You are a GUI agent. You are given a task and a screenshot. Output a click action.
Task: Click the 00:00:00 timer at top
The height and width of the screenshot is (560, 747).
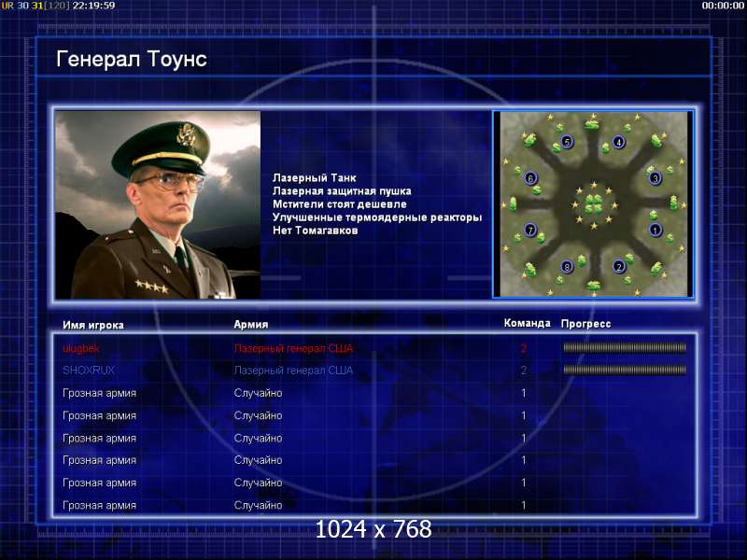click(x=723, y=6)
